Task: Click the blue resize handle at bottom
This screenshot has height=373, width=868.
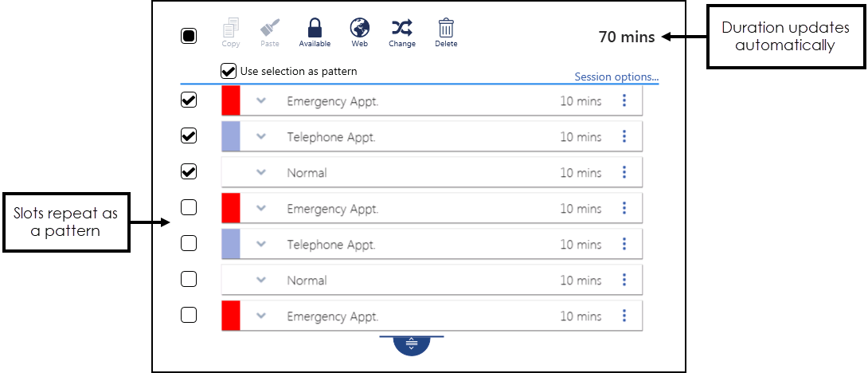Action: [x=412, y=344]
